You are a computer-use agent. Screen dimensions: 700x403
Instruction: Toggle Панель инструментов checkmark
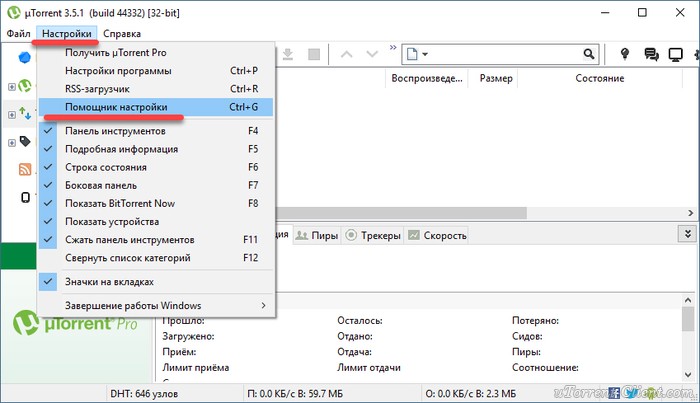click(x=156, y=131)
